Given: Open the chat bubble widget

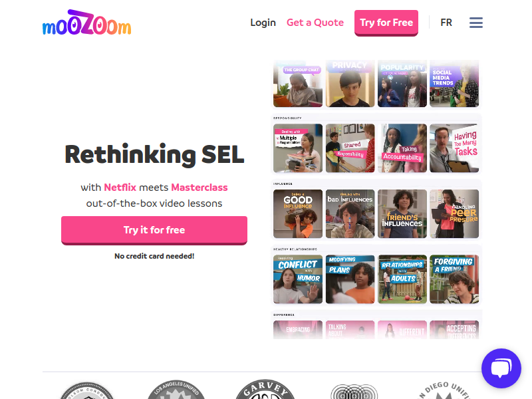Looking at the screenshot, I should coord(501,368).
